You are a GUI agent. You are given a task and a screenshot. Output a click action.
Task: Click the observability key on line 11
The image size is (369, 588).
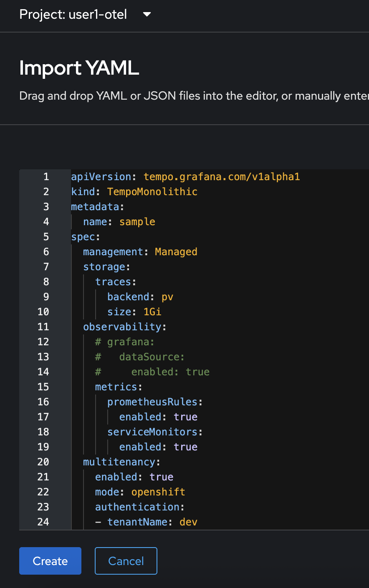click(122, 327)
